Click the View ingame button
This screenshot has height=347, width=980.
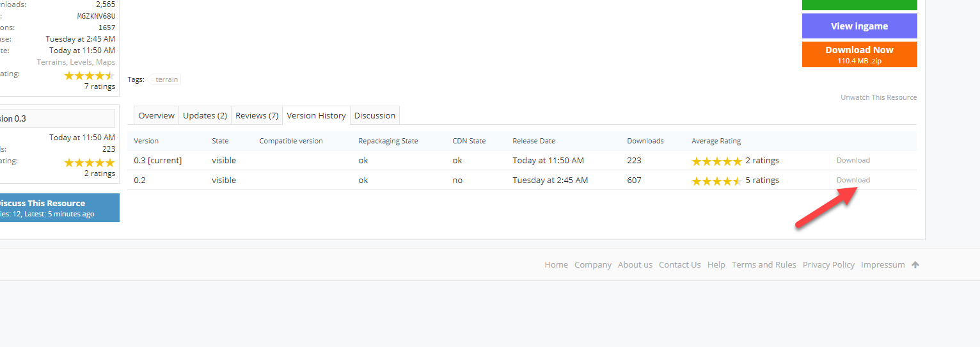click(x=858, y=26)
